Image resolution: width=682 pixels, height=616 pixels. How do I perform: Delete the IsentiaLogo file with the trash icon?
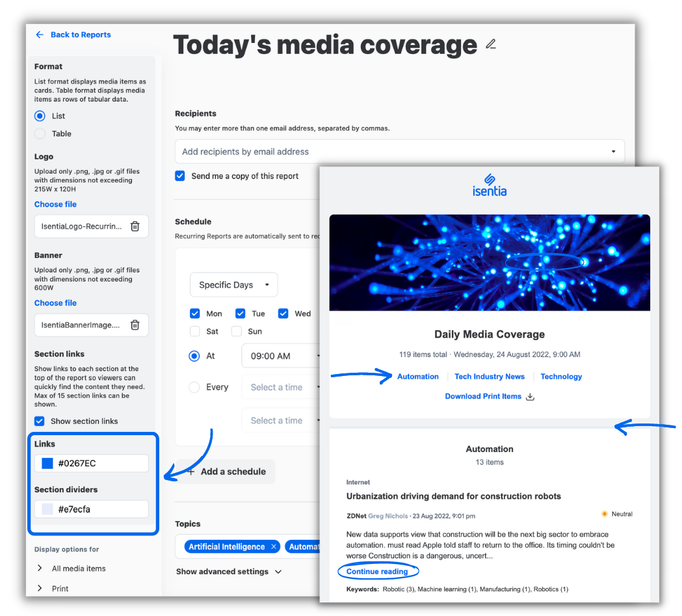(135, 226)
